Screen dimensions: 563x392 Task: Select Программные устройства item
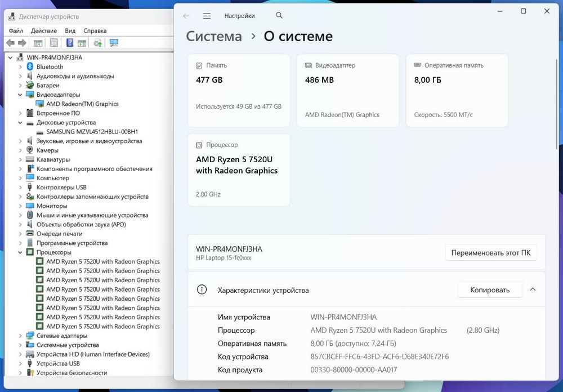tap(72, 243)
